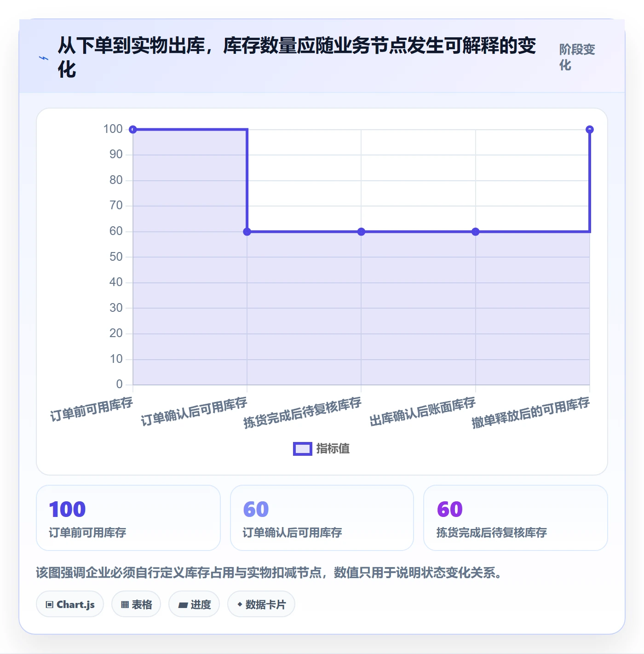Open the 60 订单确认后可用库存 stat card
The height and width of the screenshot is (654, 644).
322,518
